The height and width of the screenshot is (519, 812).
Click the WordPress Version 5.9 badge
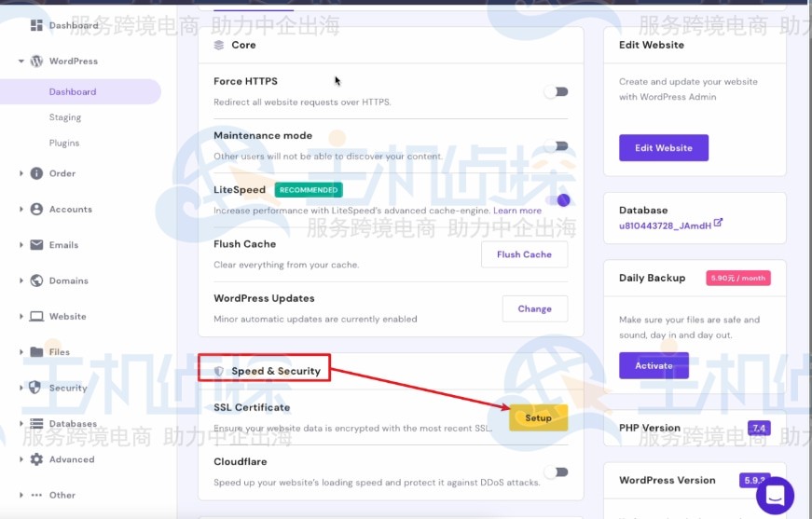coord(754,480)
